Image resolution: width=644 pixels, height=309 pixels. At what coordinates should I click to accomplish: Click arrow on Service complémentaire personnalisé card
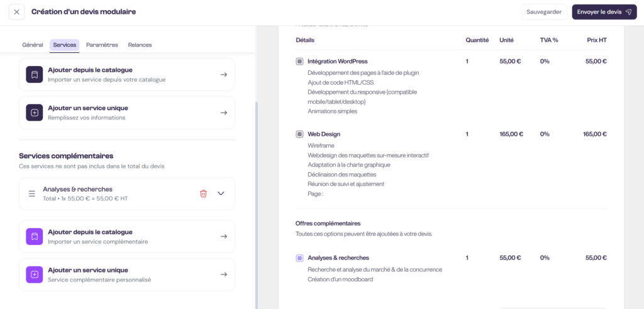(223, 274)
